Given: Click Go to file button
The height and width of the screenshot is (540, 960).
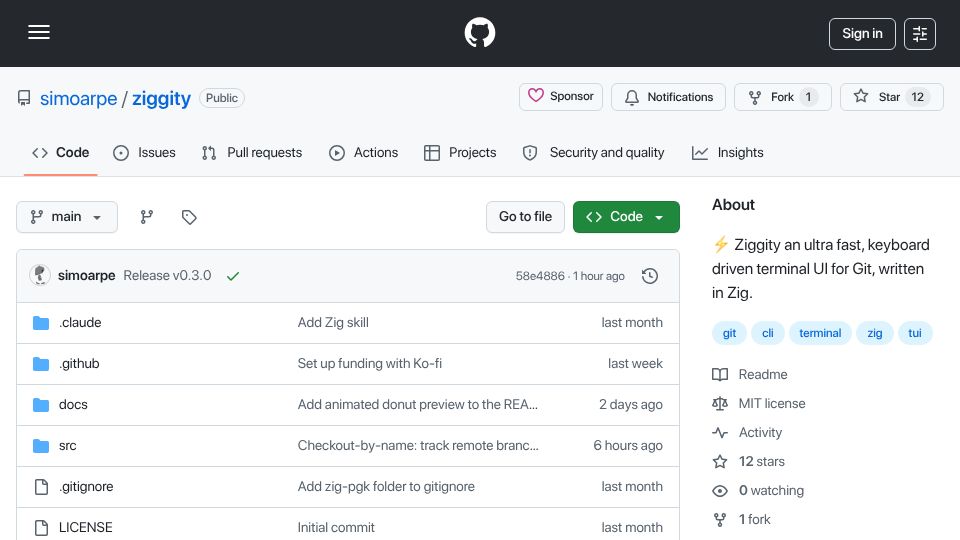Looking at the screenshot, I should [x=525, y=217].
